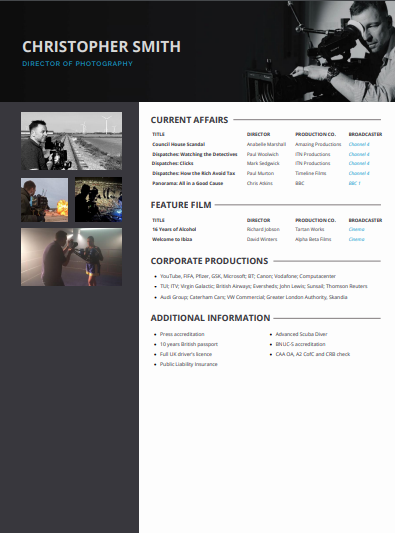The width and height of the screenshot is (395, 533).
Task: Click the Panorama: All in a Good Cause title
Action: [188, 183]
